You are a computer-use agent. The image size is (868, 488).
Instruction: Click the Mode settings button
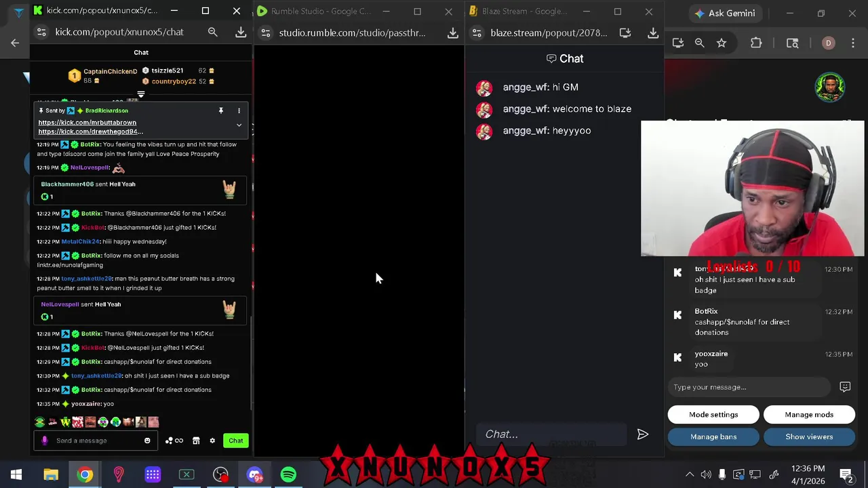tap(713, 415)
